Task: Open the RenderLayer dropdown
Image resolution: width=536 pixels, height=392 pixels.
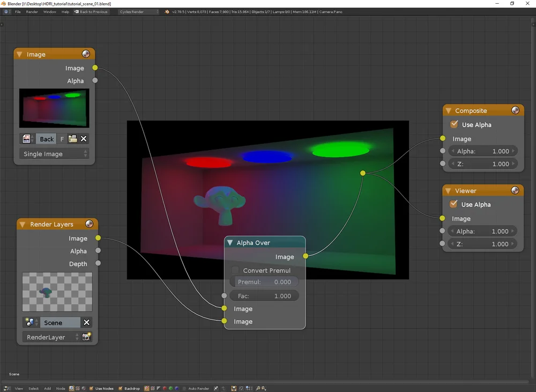Action: click(x=51, y=337)
